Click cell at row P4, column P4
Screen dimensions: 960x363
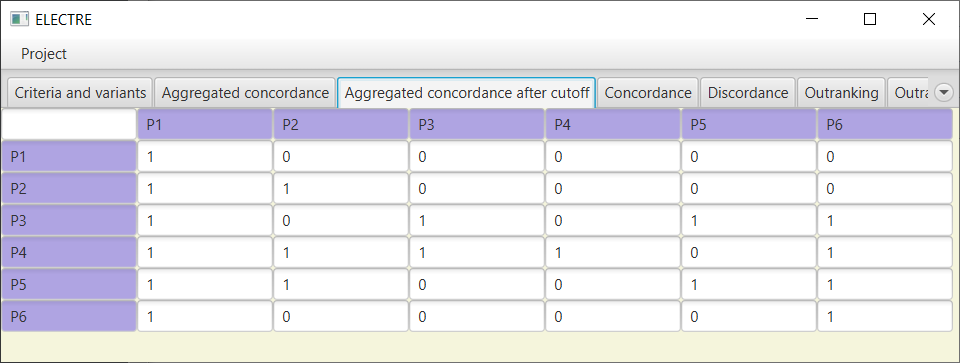613,253
